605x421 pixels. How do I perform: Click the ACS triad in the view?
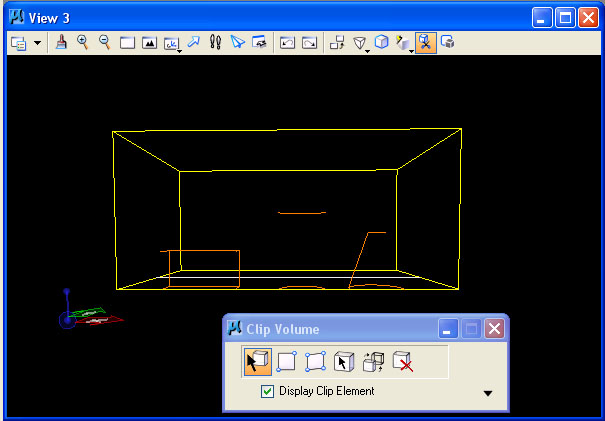(90, 311)
